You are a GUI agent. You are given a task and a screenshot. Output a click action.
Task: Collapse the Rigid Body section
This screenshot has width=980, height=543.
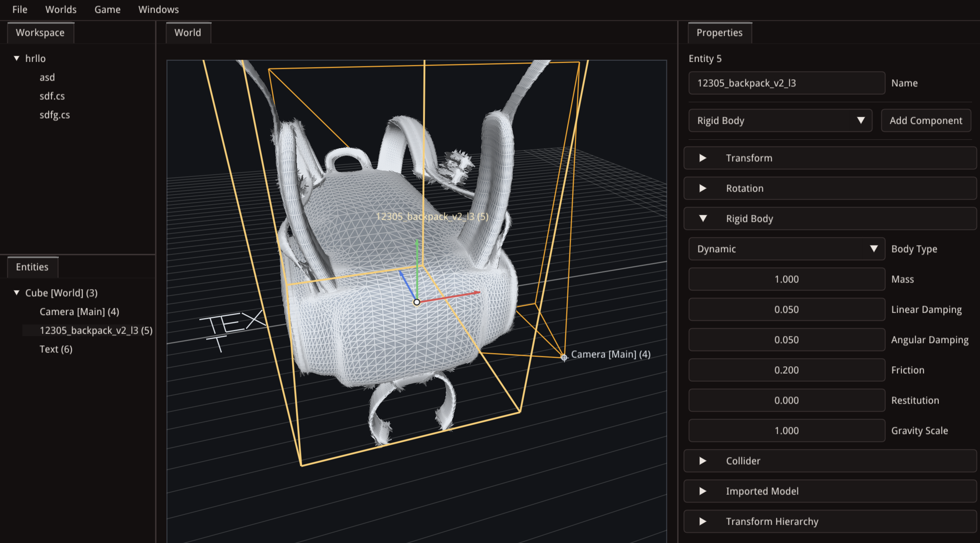[703, 218]
